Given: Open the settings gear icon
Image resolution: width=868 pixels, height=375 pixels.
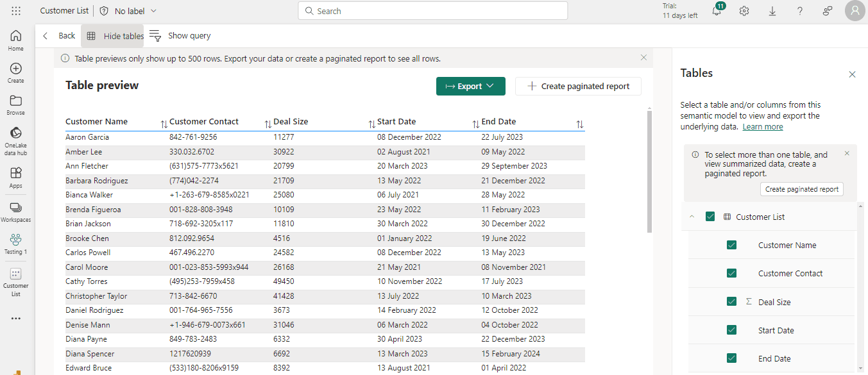Looking at the screenshot, I should pyautogui.click(x=744, y=12).
